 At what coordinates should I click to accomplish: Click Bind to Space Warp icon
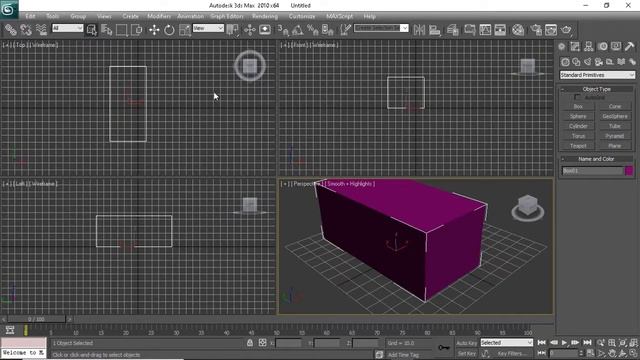point(41,29)
